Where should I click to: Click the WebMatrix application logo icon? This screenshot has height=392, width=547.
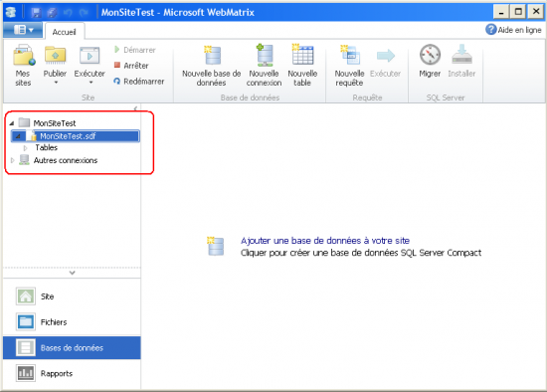pyautogui.click(x=11, y=12)
